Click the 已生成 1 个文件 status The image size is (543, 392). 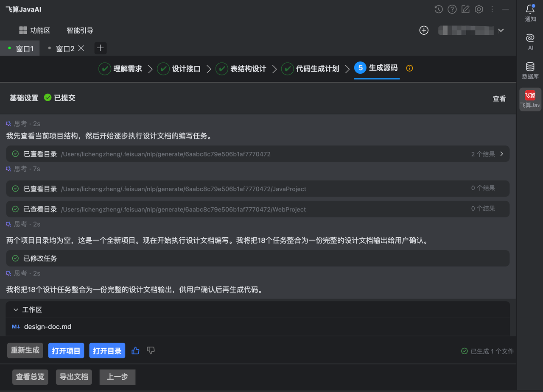coord(487,351)
